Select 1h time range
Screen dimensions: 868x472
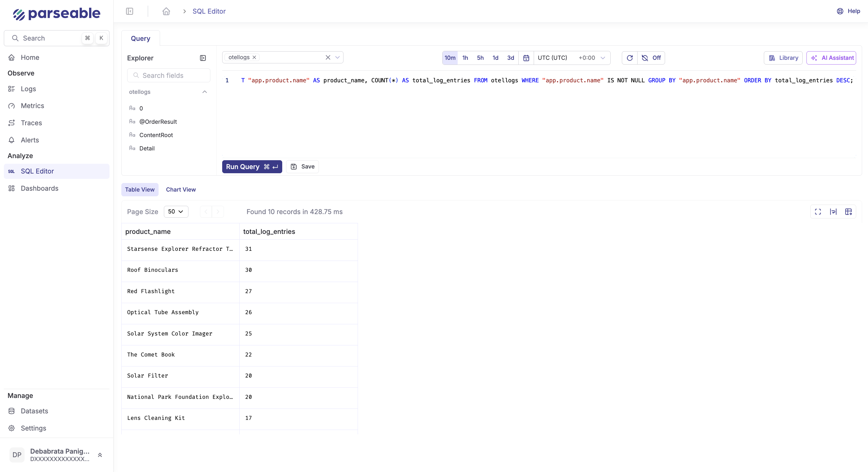(x=465, y=58)
